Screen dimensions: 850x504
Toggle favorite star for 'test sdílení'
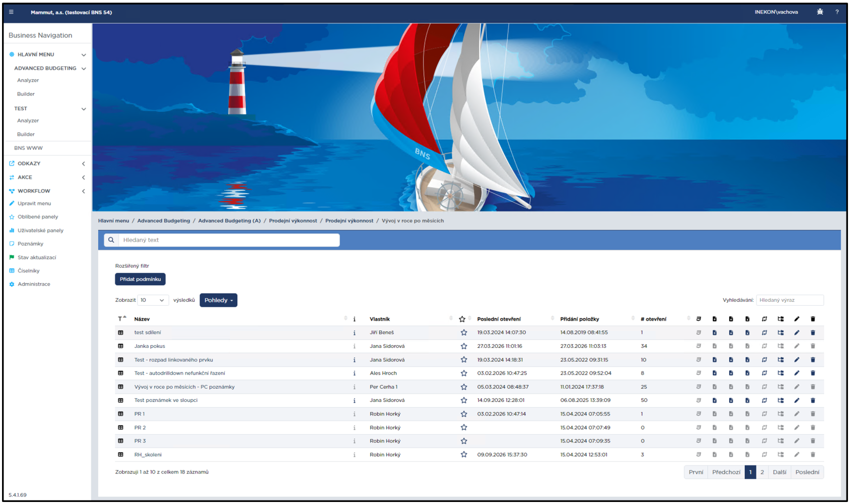coord(463,333)
